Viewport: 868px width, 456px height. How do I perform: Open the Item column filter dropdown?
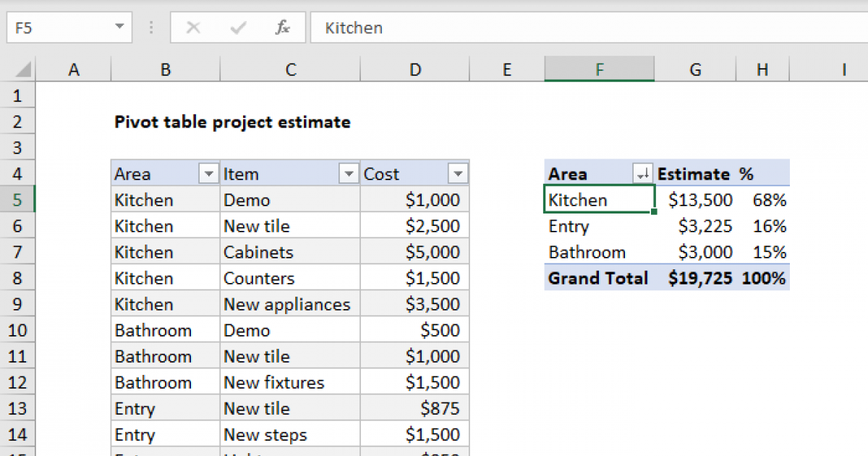pyautogui.click(x=349, y=174)
